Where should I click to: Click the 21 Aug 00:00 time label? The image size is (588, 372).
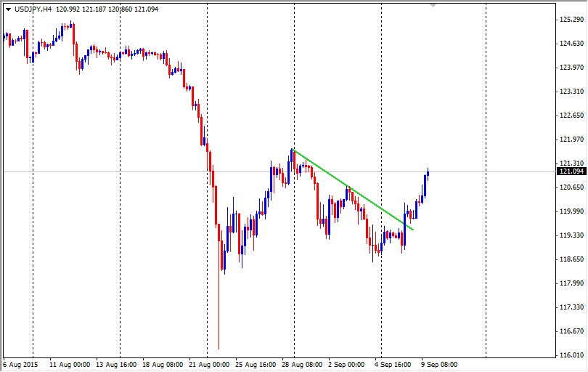click(x=209, y=365)
